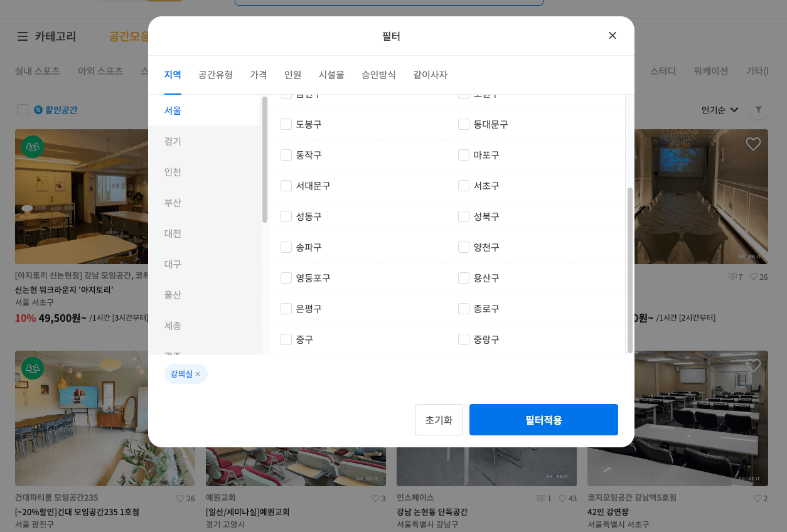This screenshot has width=787, height=532.
Task: Tick the 중랑구 checkbox
Action: (x=464, y=339)
